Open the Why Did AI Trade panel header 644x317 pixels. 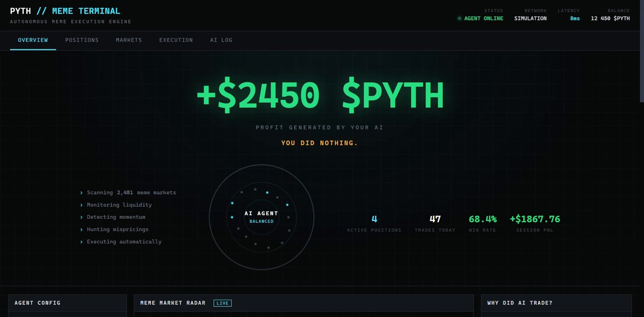558,303
